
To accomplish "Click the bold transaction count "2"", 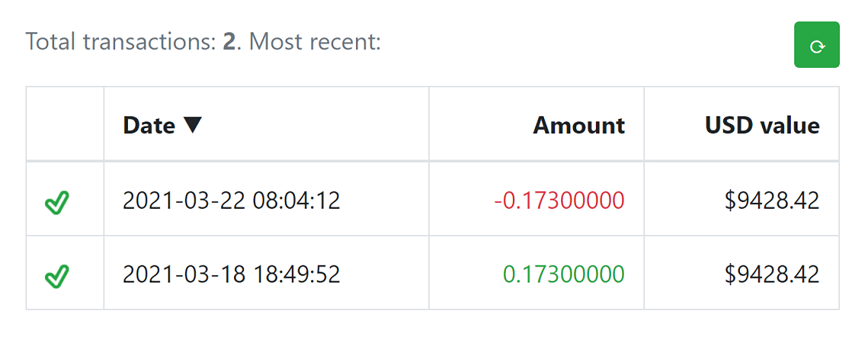I will tap(229, 42).
